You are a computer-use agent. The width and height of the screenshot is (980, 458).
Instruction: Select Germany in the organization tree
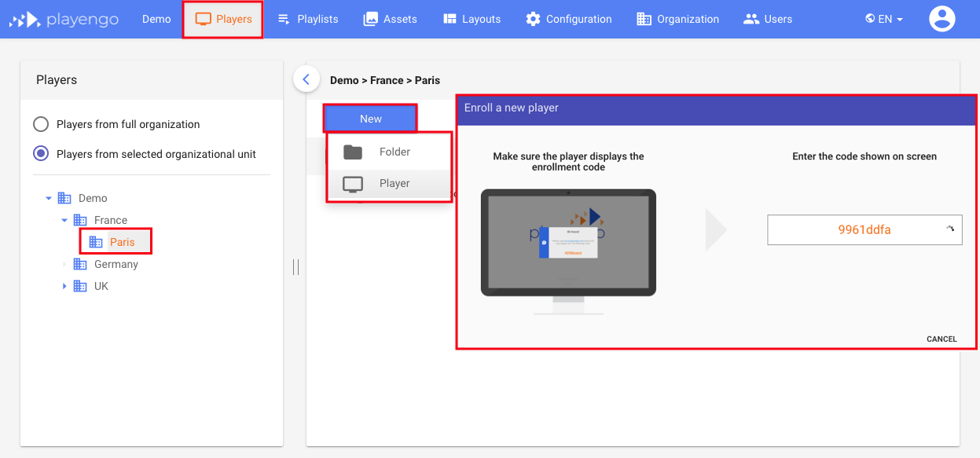pyautogui.click(x=116, y=264)
